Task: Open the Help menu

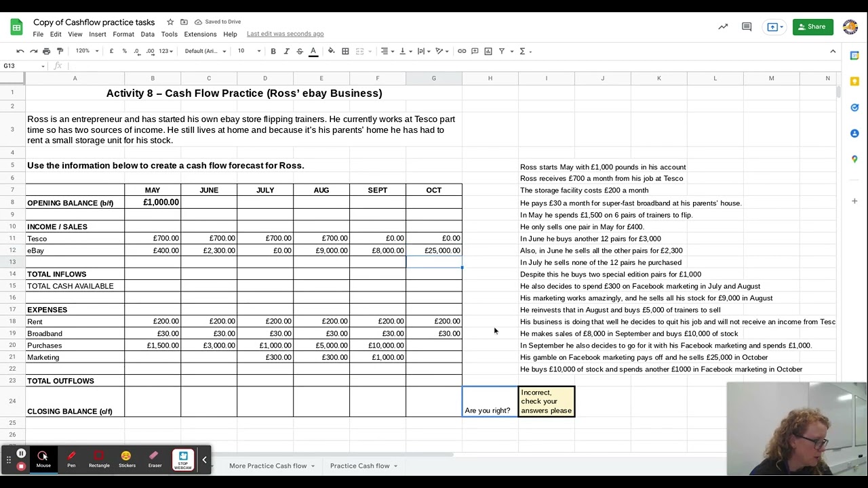Action: [x=230, y=34]
